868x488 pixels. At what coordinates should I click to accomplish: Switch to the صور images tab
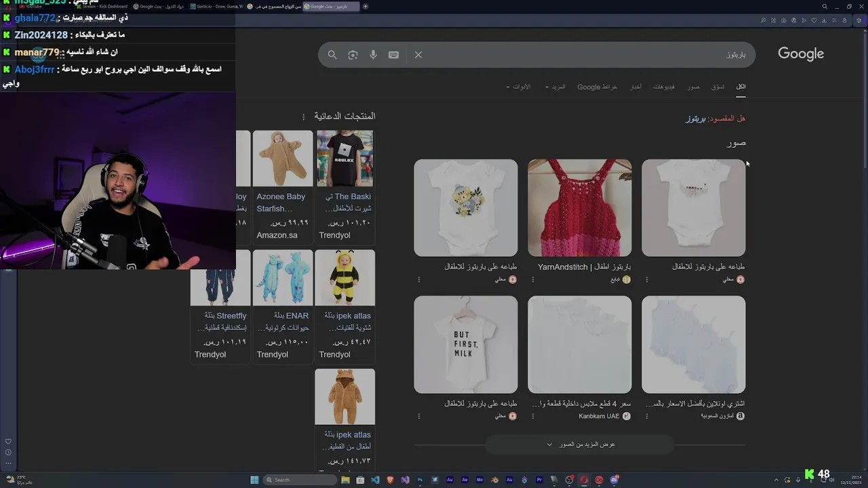pos(693,87)
